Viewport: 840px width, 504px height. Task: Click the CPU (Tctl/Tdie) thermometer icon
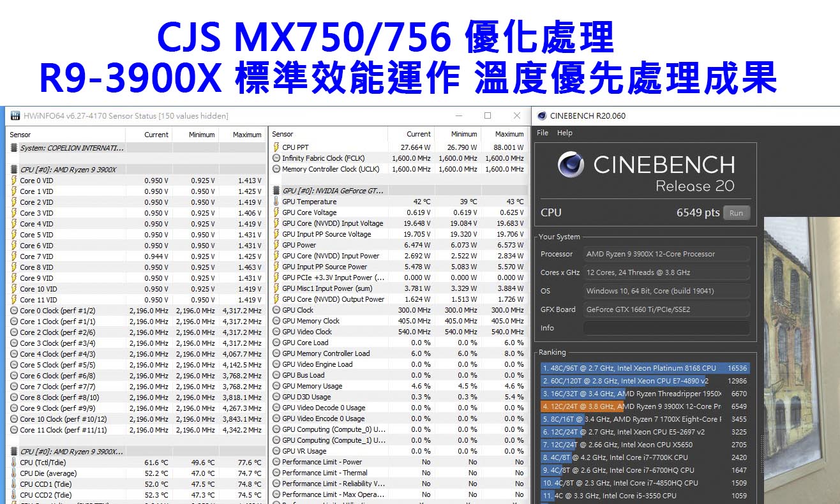tap(14, 463)
